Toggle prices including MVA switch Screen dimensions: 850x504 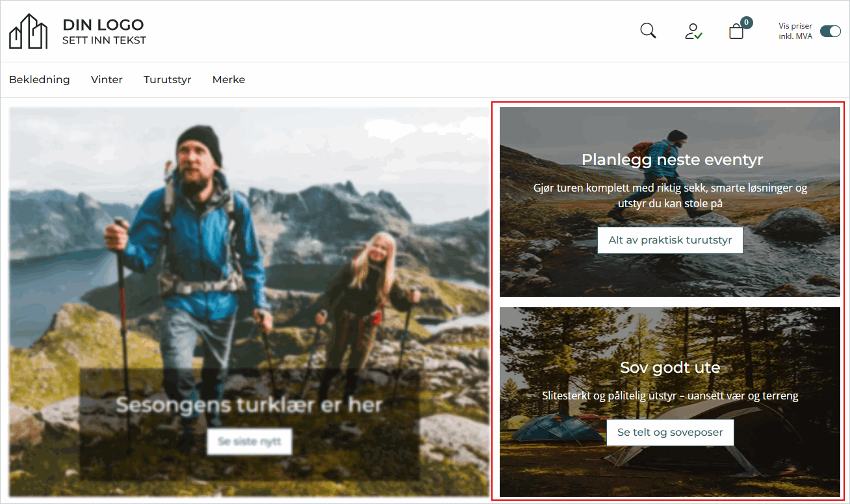click(x=830, y=31)
